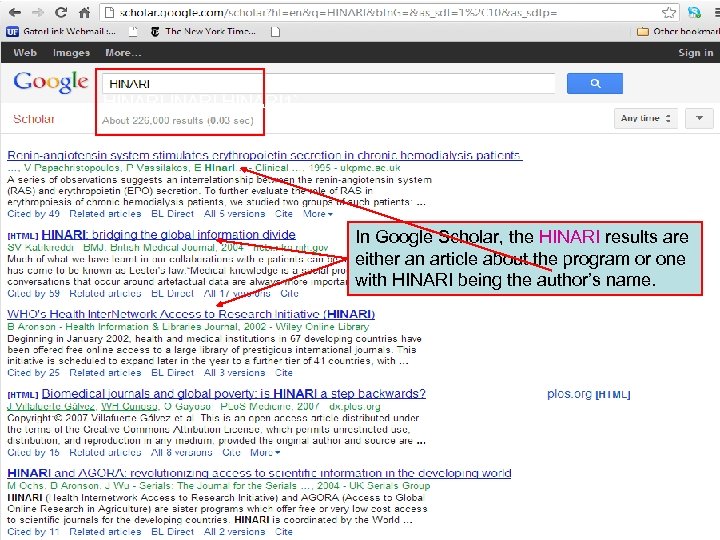Expand More dropdown under Renin-angiotensin result
The width and height of the screenshot is (720, 540).
(x=318, y=214)
